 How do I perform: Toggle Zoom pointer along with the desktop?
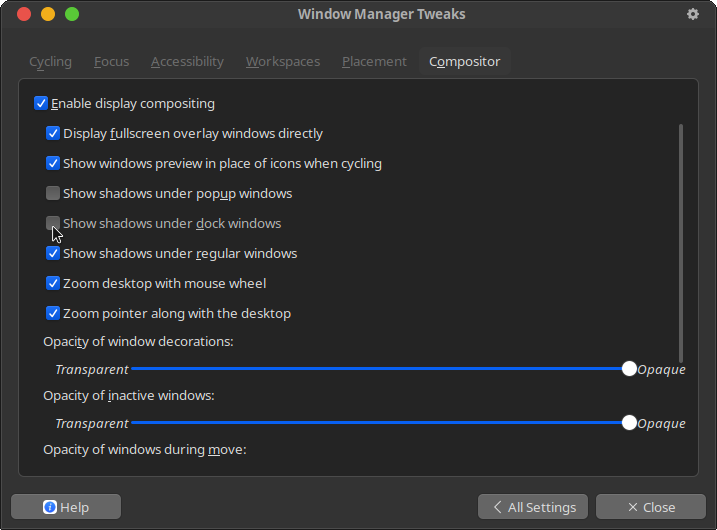(x=53, y=313)
